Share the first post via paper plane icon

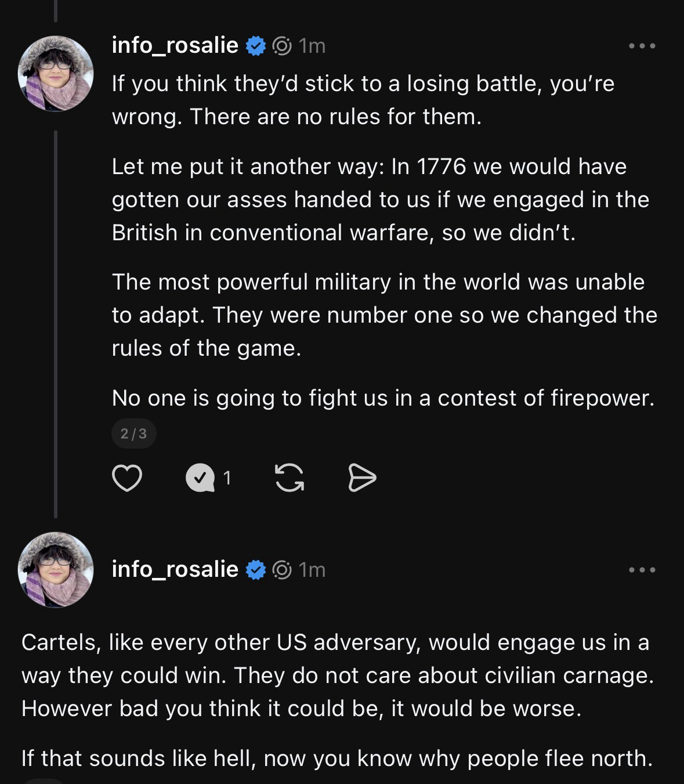point(362,478)
